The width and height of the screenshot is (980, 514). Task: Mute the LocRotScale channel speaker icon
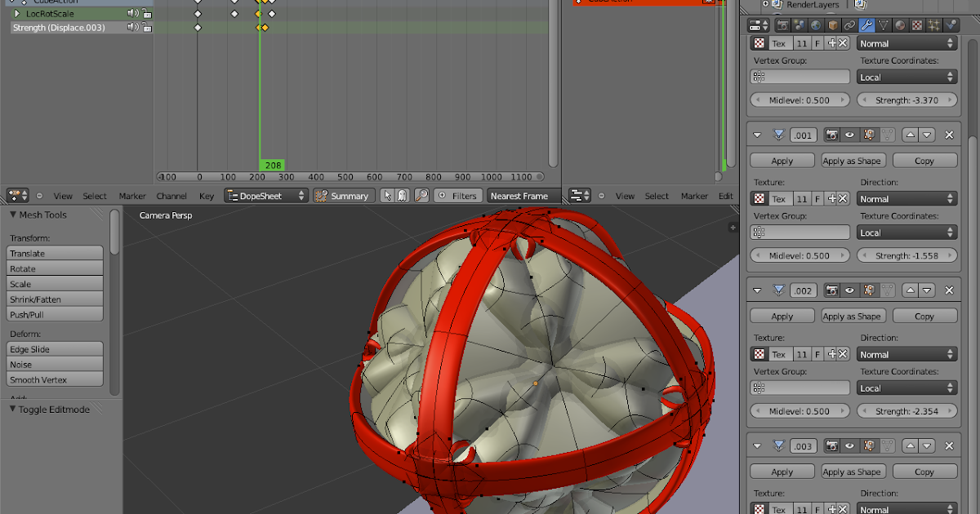pyautogui.click(x=132, y=13)
